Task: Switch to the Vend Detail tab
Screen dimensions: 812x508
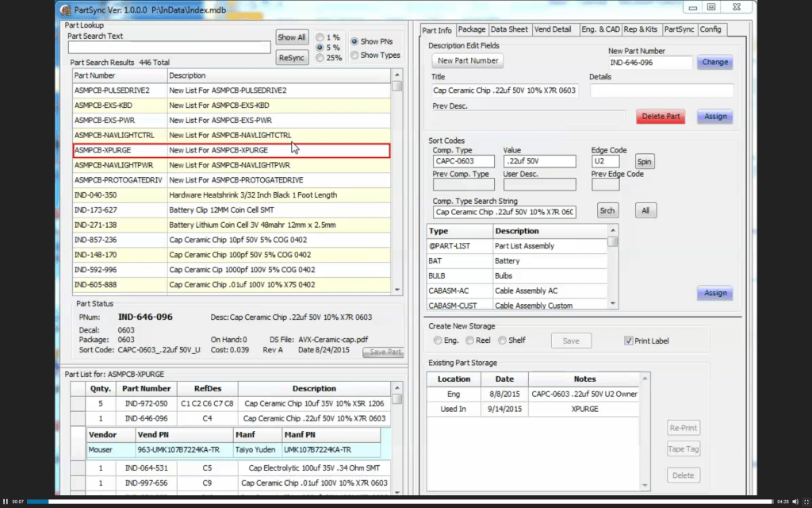Action: coord(555,29)
